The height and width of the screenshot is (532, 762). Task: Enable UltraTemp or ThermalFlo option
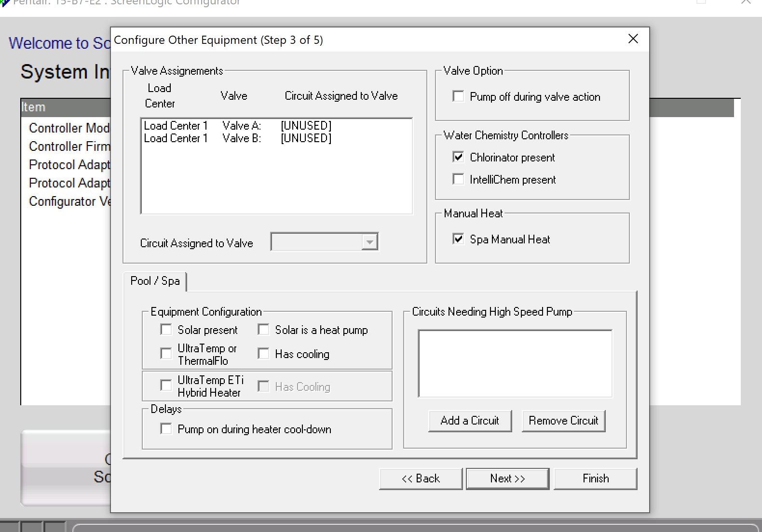(x=166, y=354)
